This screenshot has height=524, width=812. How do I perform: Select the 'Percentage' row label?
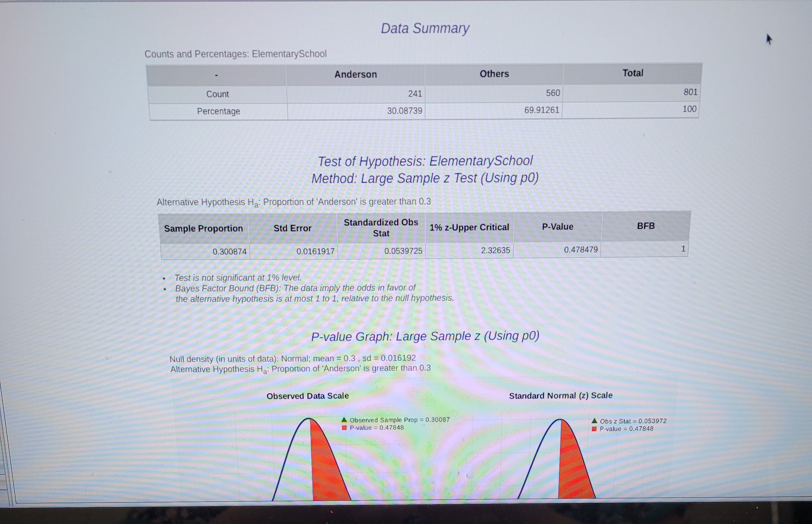[218, 111]
